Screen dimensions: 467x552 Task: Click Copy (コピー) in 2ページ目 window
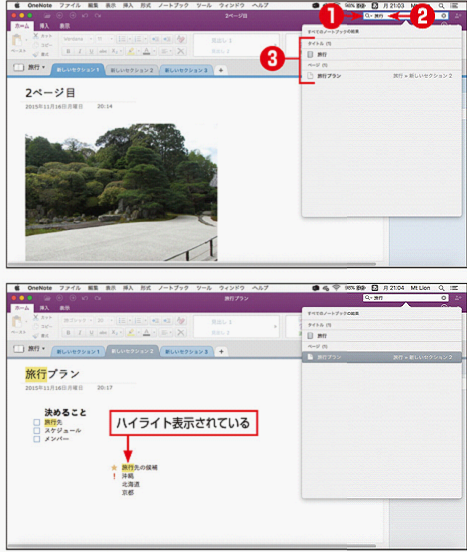(x=43, y=45)
